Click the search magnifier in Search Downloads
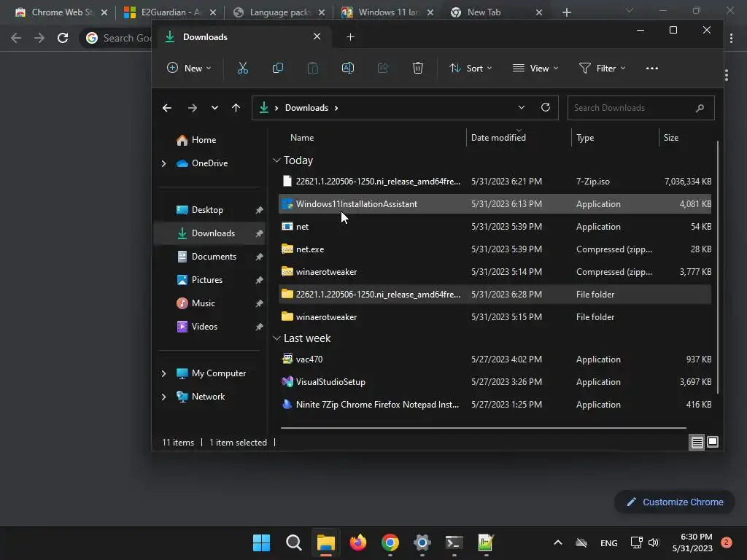Image resolution: width=747 pixels, height=560 pixels. tap(700, 108)
